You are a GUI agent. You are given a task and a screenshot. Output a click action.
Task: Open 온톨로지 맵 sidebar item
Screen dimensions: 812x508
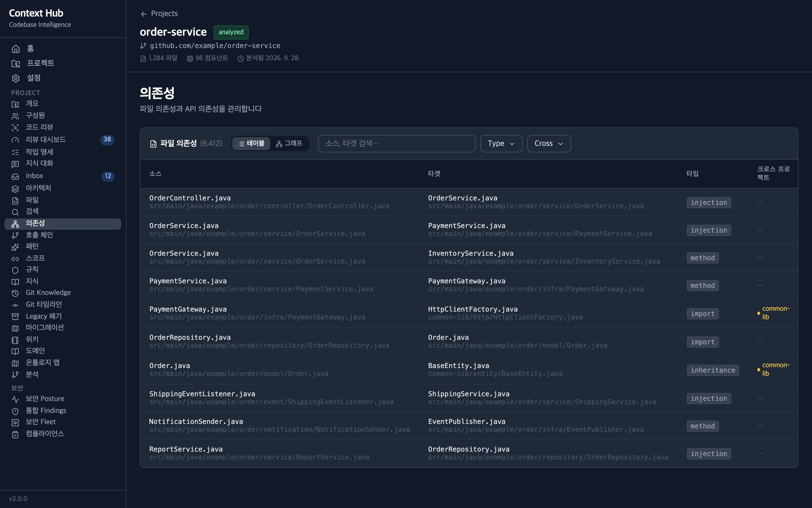(63, 363)
